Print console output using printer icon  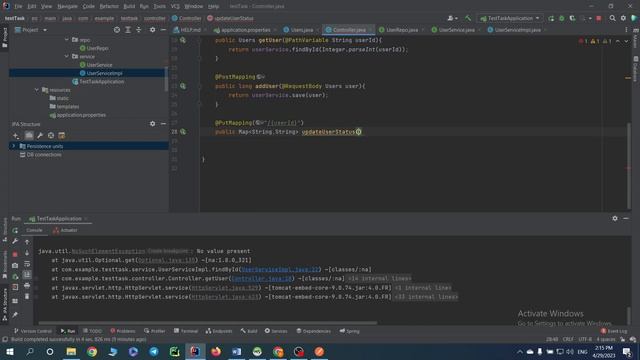coord(27,286)
